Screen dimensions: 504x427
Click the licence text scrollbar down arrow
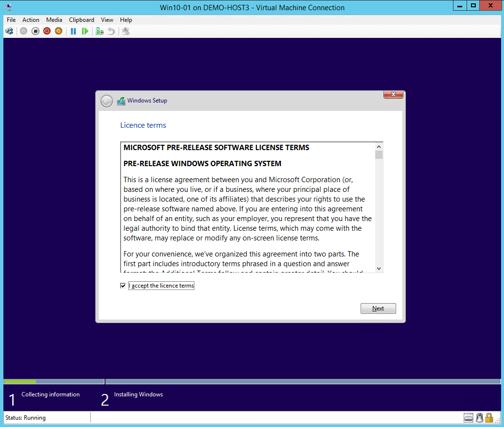pos(379,269)
